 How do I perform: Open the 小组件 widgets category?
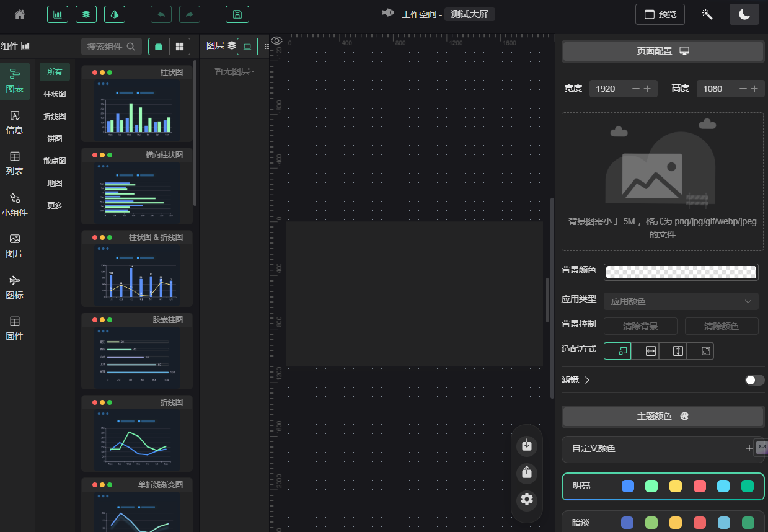click(15, 205)
